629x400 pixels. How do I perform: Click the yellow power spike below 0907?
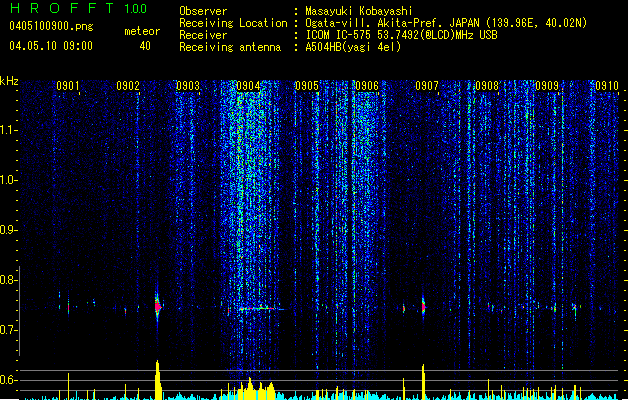(423, 382)
